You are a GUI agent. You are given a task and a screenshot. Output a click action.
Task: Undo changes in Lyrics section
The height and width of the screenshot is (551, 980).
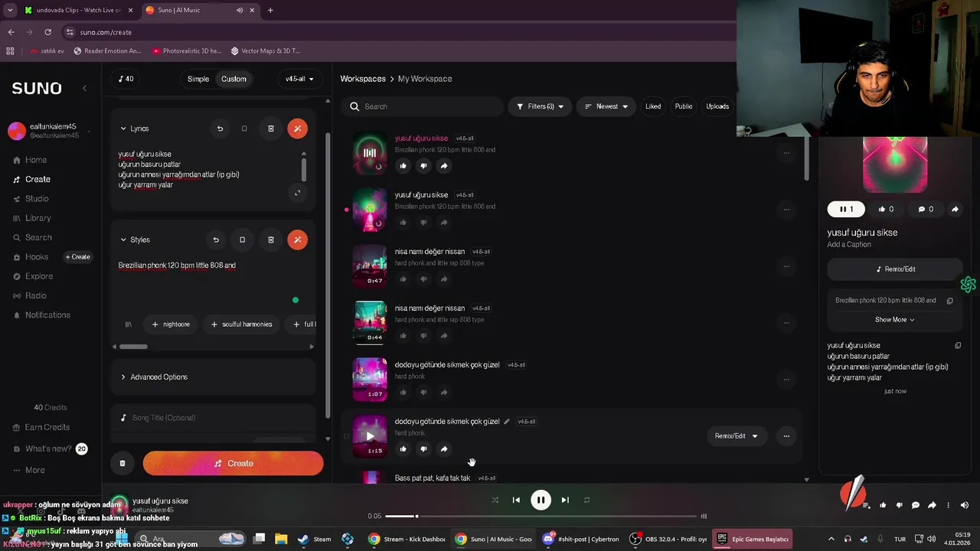click(220, 129)
